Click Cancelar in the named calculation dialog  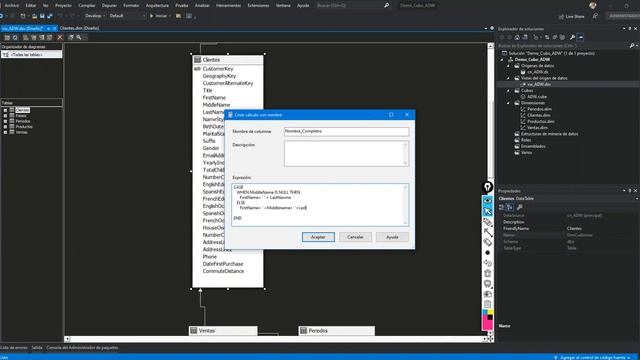(355, 237)
